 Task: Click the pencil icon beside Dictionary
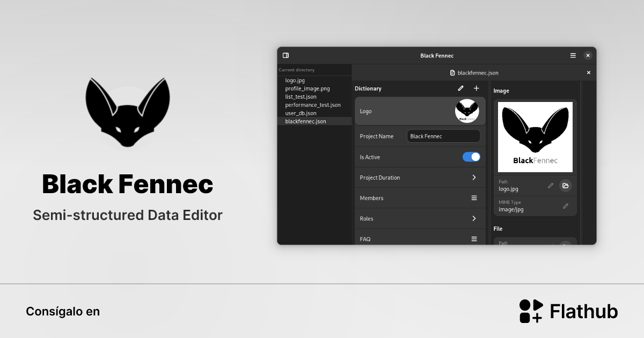coord(460,88)
